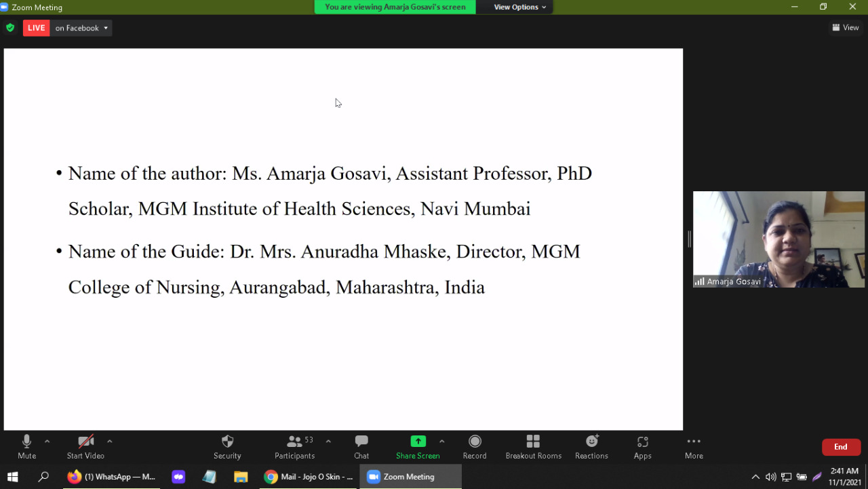Click the green encryption shield icon
The image size is (868, 489).
click(10, 28)
